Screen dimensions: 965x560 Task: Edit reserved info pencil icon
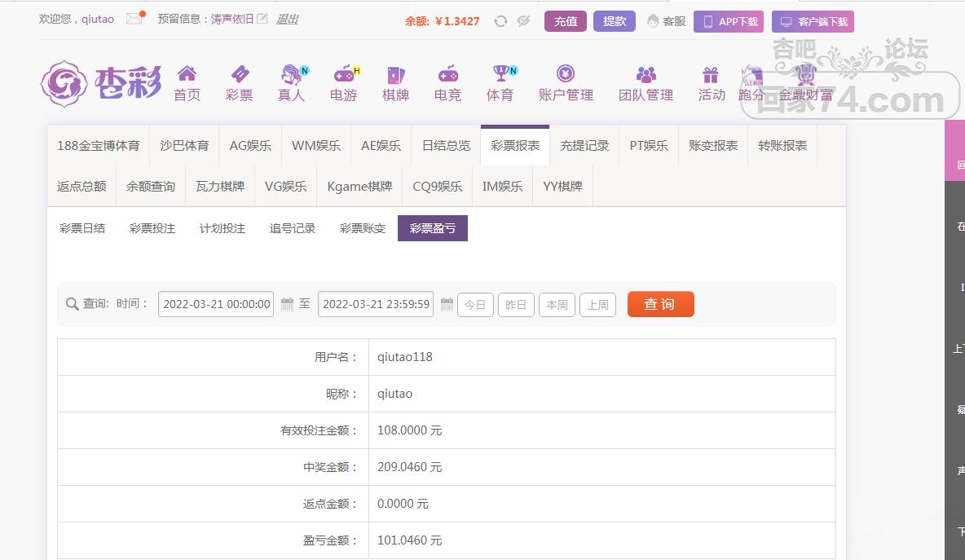pos(262,19)
